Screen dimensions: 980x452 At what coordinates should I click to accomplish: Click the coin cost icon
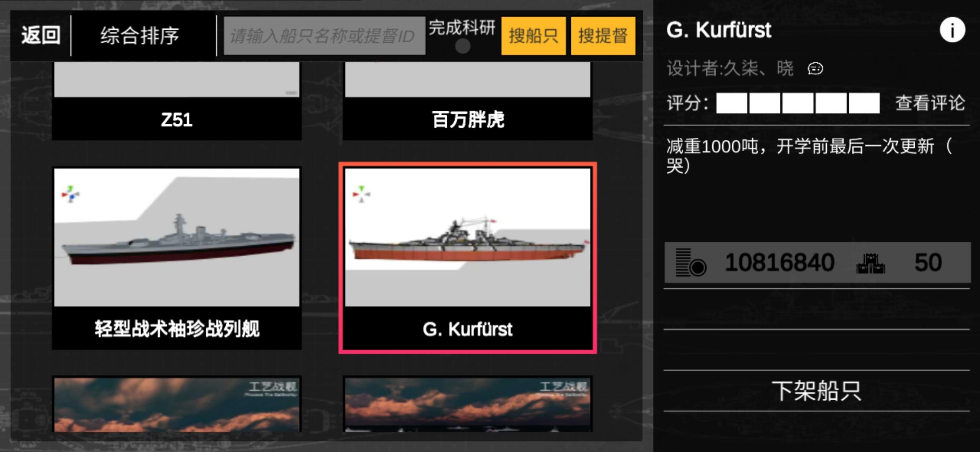691,262
